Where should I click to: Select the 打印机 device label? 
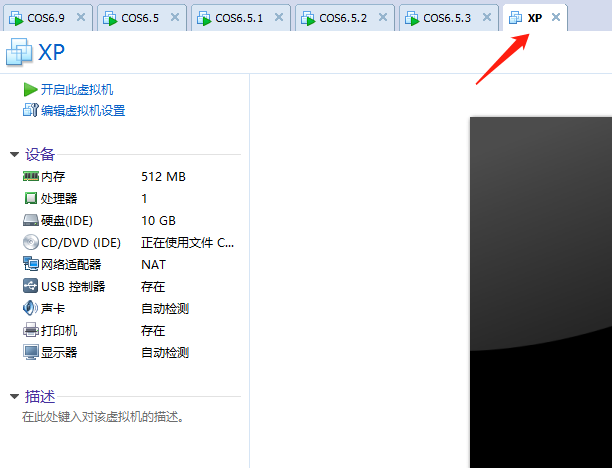pyautogui.click(x=59, y=331)
